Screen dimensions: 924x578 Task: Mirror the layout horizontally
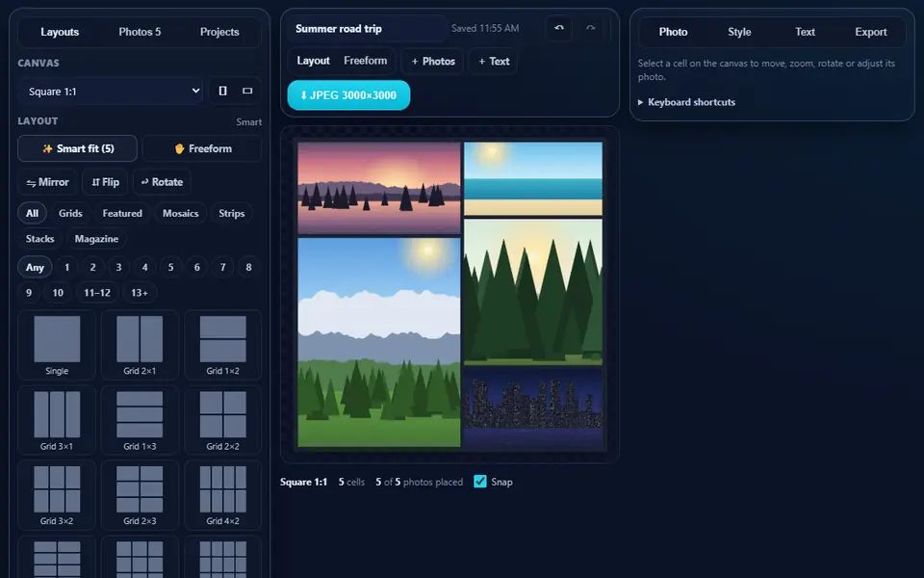[x=47, y=182]
